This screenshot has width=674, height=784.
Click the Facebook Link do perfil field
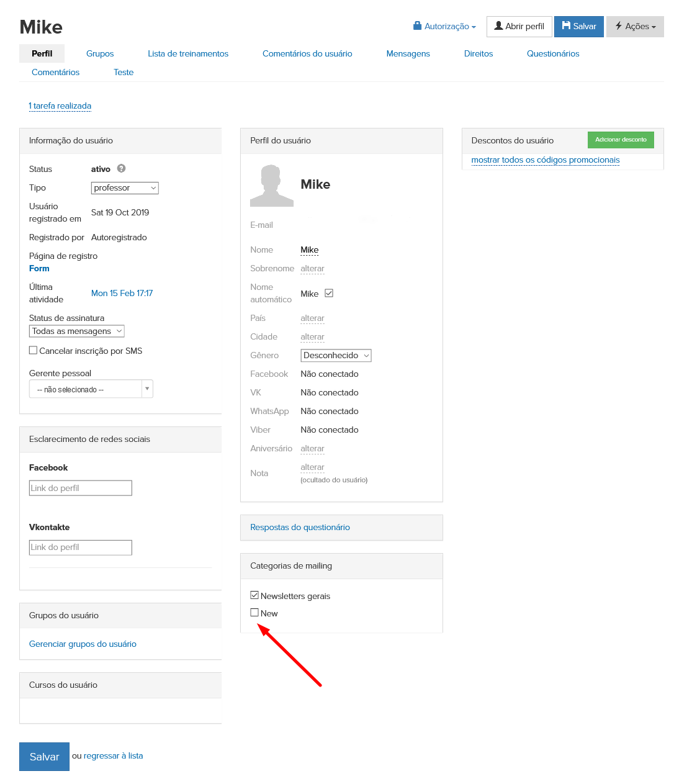click(81, 489)
